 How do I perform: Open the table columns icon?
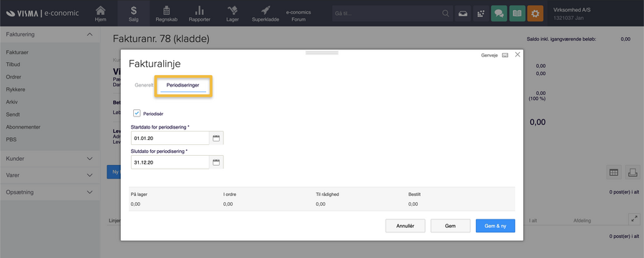[x=614, y=173]
